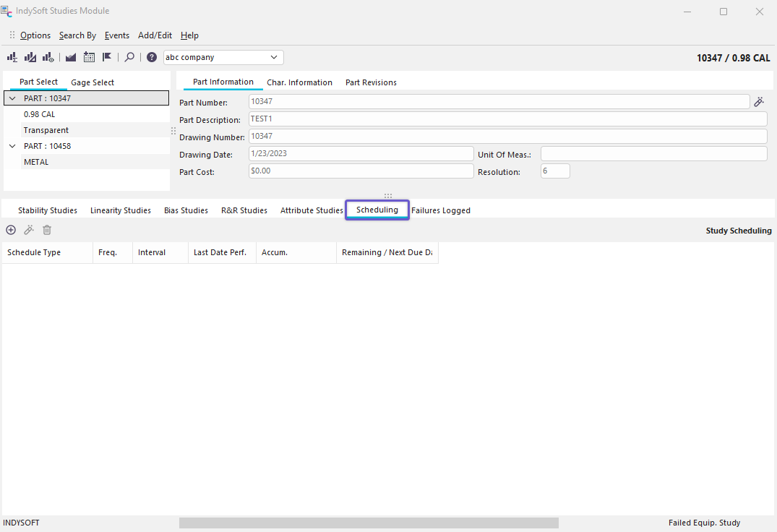
Task: Open help via question mark icon
Action: tap(152, 57)
